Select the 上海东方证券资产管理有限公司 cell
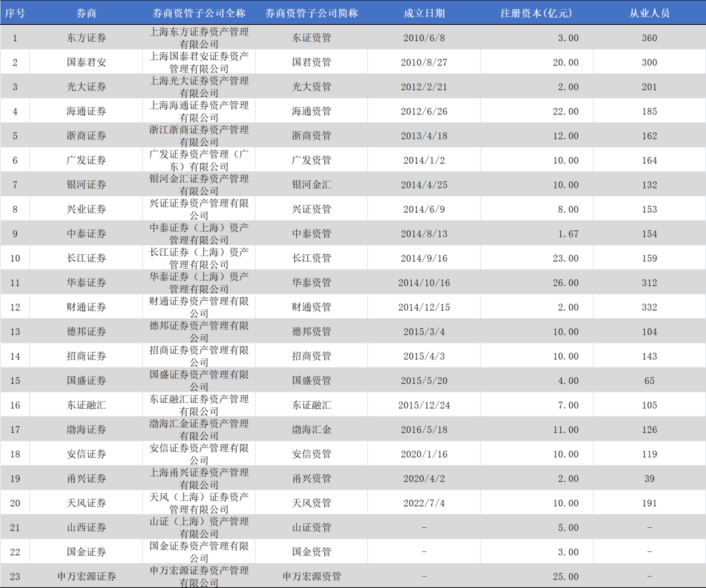Viewport: 706px width, 588px height. point(199,38)
